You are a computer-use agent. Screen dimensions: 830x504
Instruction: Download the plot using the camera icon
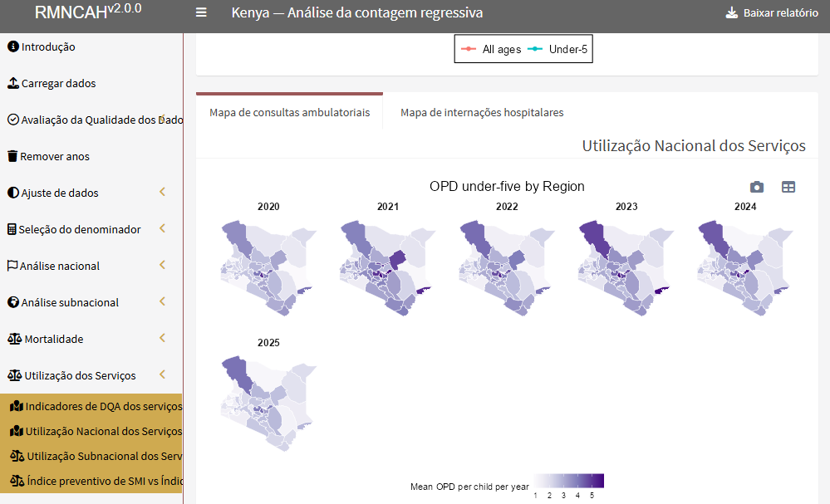757,187
